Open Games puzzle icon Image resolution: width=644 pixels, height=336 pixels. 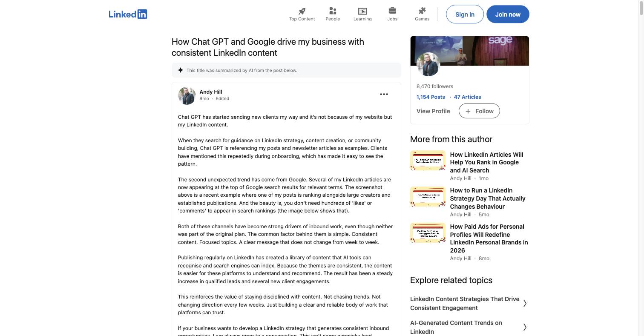tap(422, 11)
